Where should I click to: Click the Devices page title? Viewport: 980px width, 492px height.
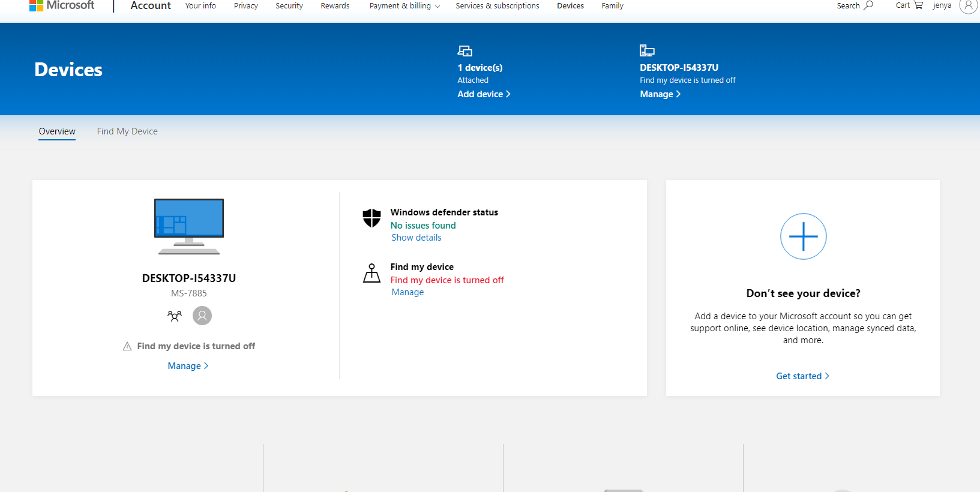pyautogui.click(x=68, y=70)
